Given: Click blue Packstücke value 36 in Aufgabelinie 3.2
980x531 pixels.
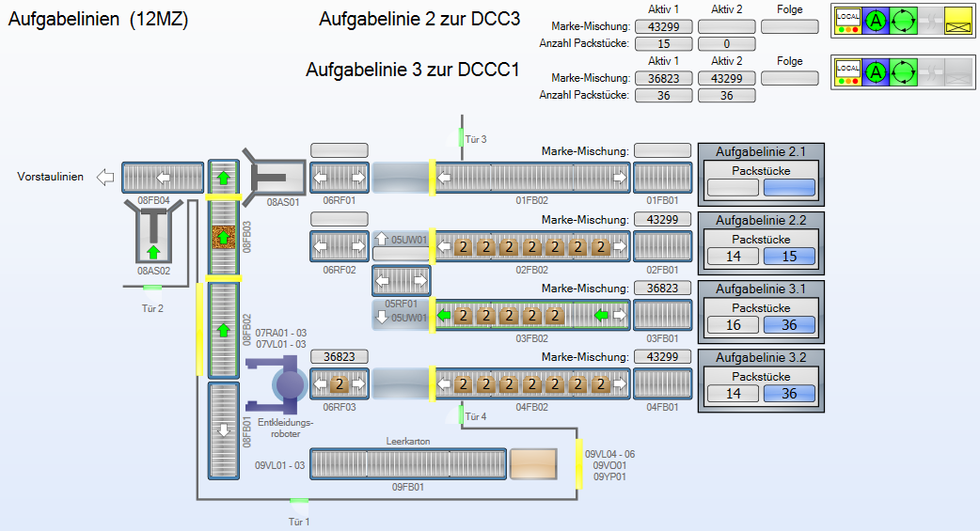Looking at the screenshot, I should 788,394.
